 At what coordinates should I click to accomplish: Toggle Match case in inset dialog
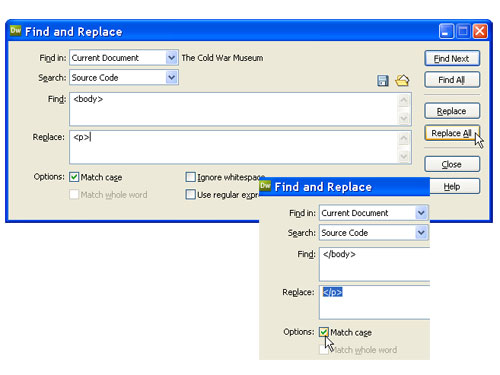point(324,332)
